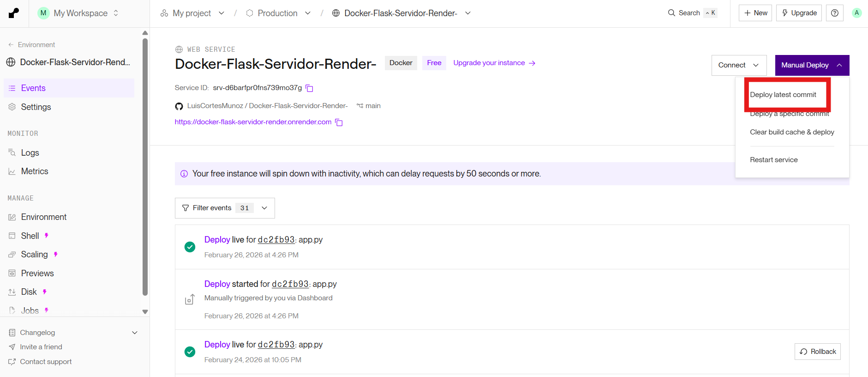Viewport: 868px width, 377px height.
Task: Choose Clear build cache & deploy
Action: (792, 132)
